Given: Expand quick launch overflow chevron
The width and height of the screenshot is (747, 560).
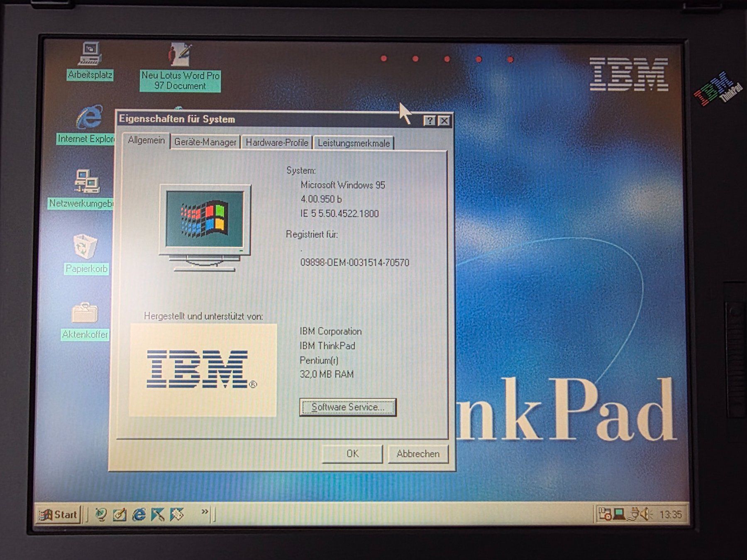Looking at the screenshot, I should (205, 511).
